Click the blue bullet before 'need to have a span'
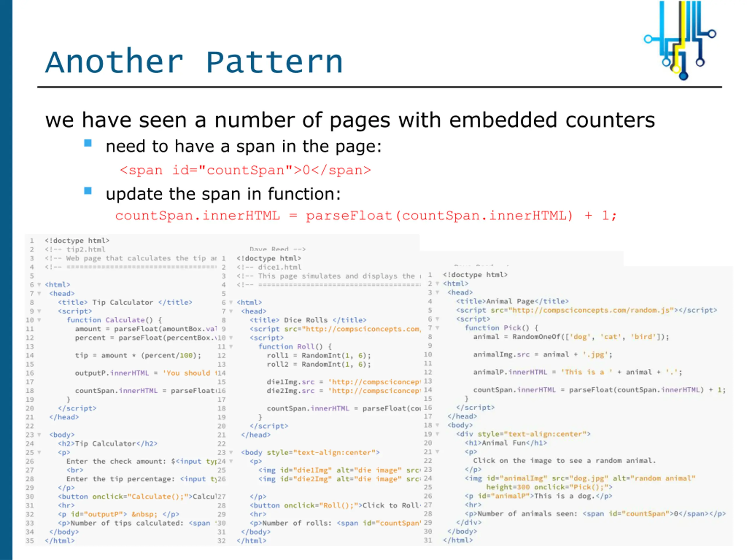Screen dimensions: 747x560 [88, 143]
